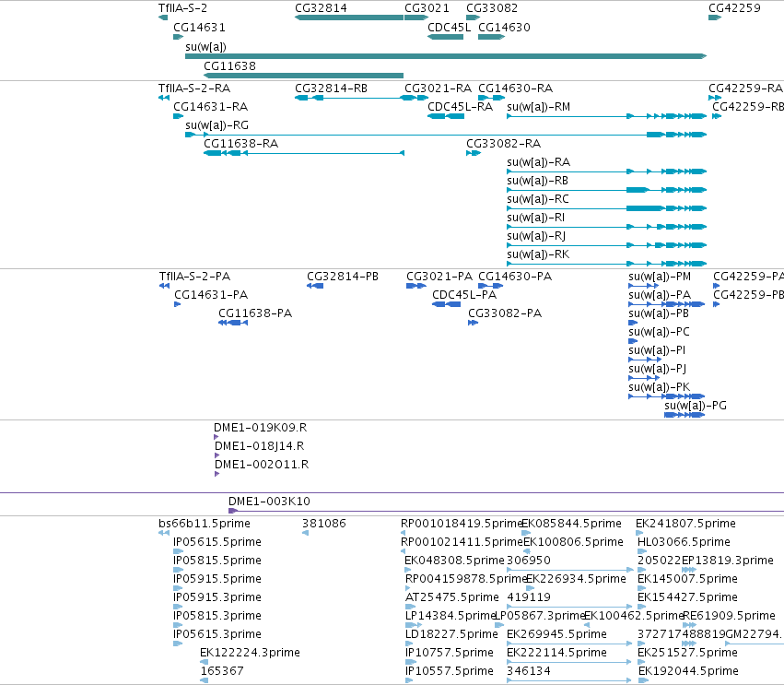This screenshot has height=685, width=784.
Task: Select transcript CG42259-RB arrow
Action: point(717,116)
